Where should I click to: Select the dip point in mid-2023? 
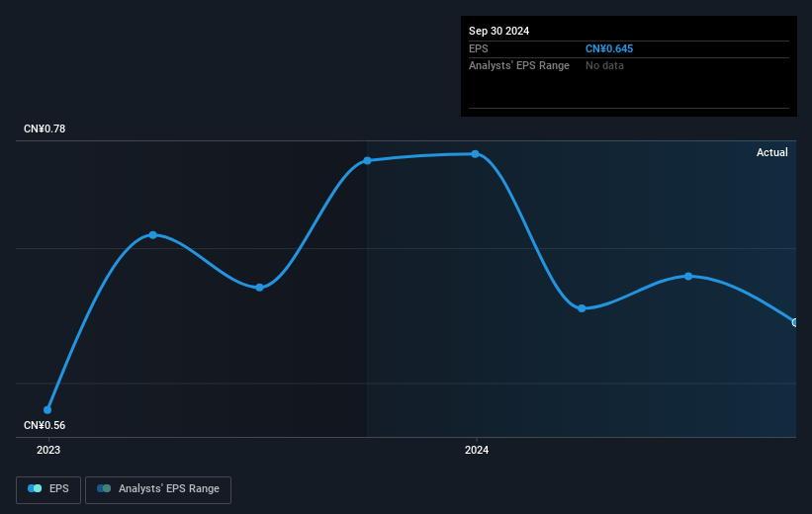coord(259,288)
